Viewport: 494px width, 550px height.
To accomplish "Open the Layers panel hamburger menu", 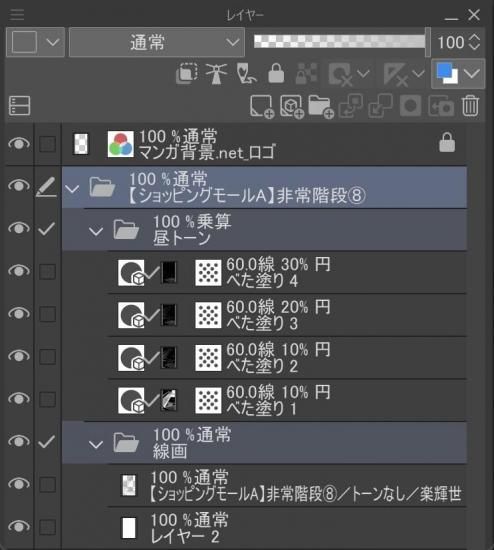I will (17, 15).
